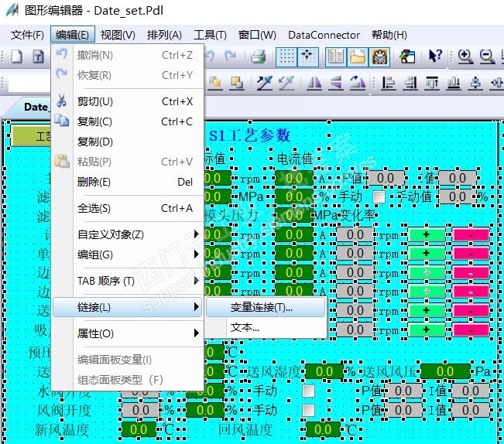Click the I值 field in 风阀开度 row
Image resolution: width=504 pixels, height=444 pixels.
(471, 410)
